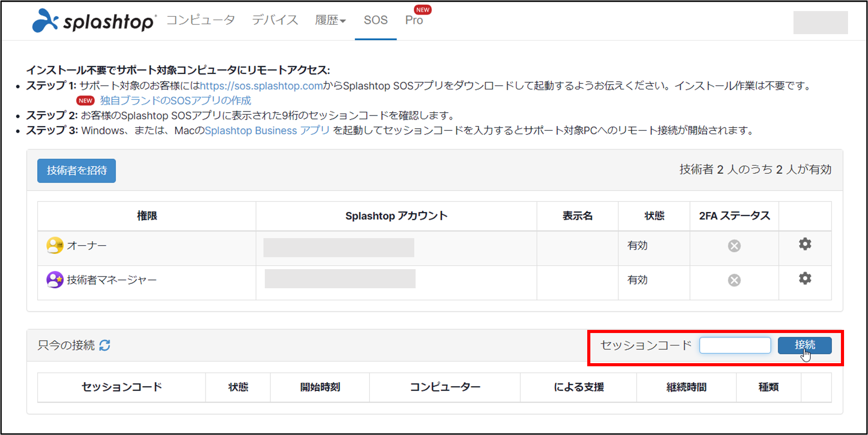Click the オーナー avatar icon
The image size is (868, 435).
(x=54, y=245)
